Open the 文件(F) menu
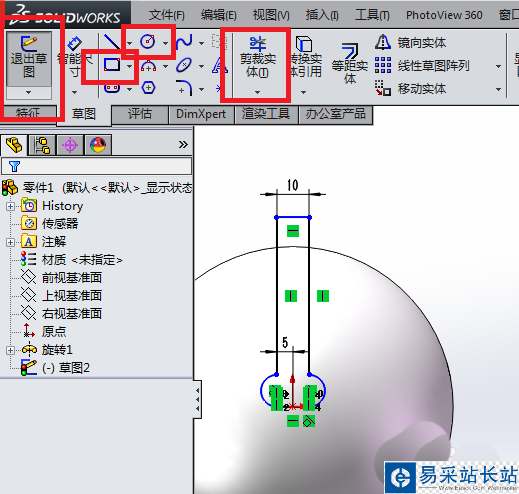Viewport: 519px width, 494px height. tap(166, 15)
